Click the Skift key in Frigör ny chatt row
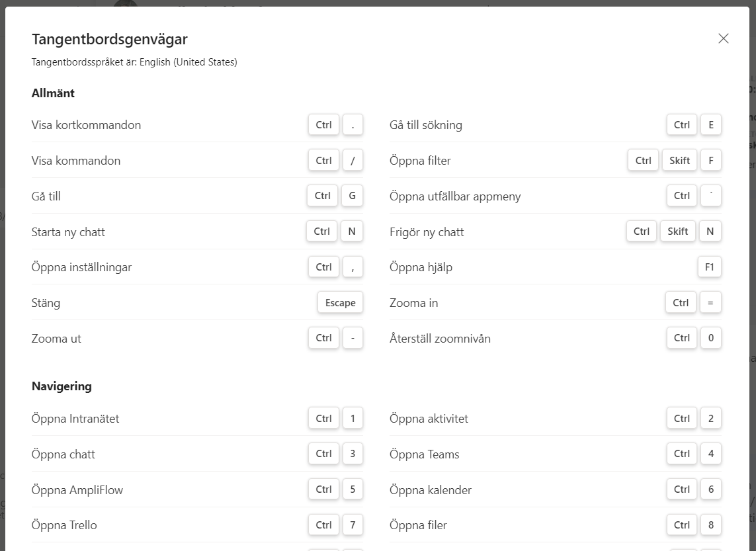The width and height of the screenshot is (756, 551). coord(678,232)
